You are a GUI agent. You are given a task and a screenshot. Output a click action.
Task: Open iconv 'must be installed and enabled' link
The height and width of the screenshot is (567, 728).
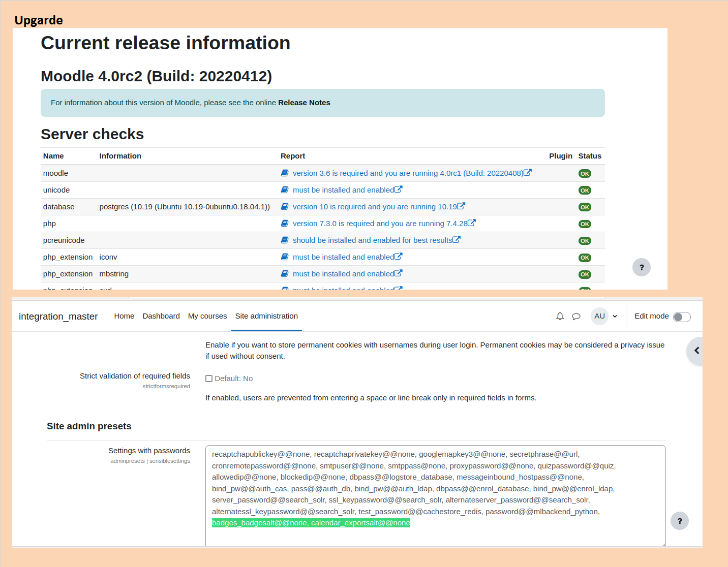click(343, 257)
